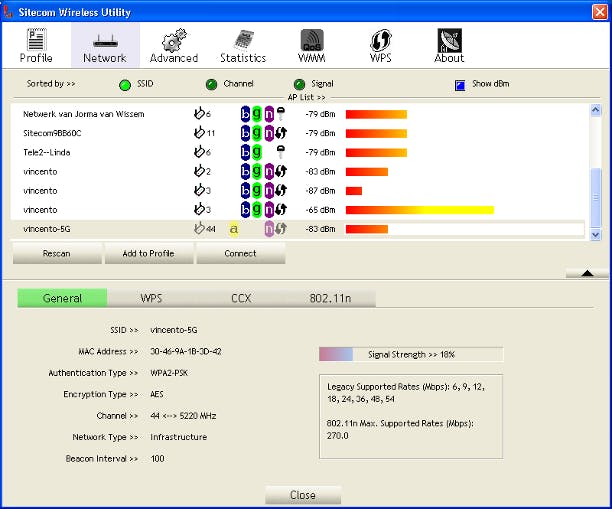Screen dimensions: 612x509
Task: Click the Connect button
Action: (x=240, y=254)
